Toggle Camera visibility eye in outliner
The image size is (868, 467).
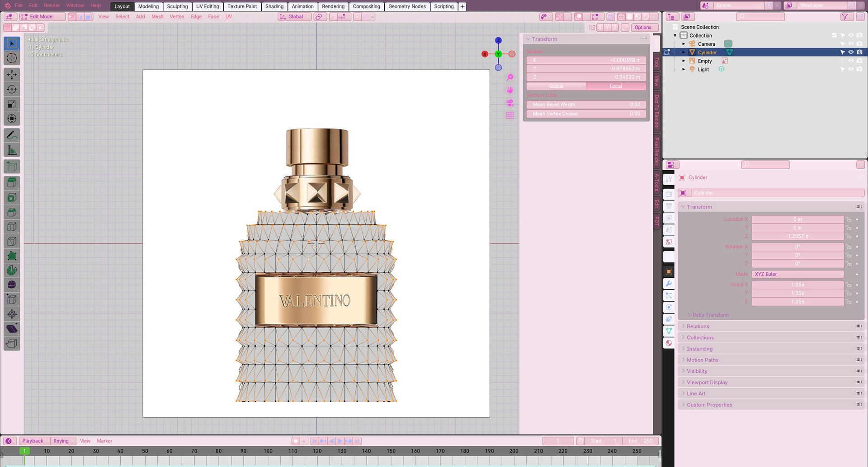click(x=851, y=44)
